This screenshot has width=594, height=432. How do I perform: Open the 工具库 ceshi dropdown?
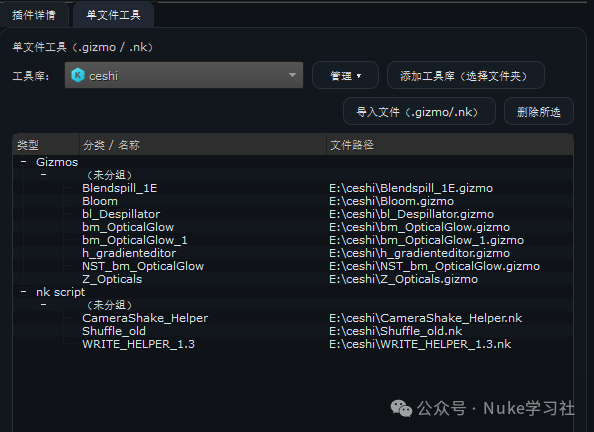(184, 75)
